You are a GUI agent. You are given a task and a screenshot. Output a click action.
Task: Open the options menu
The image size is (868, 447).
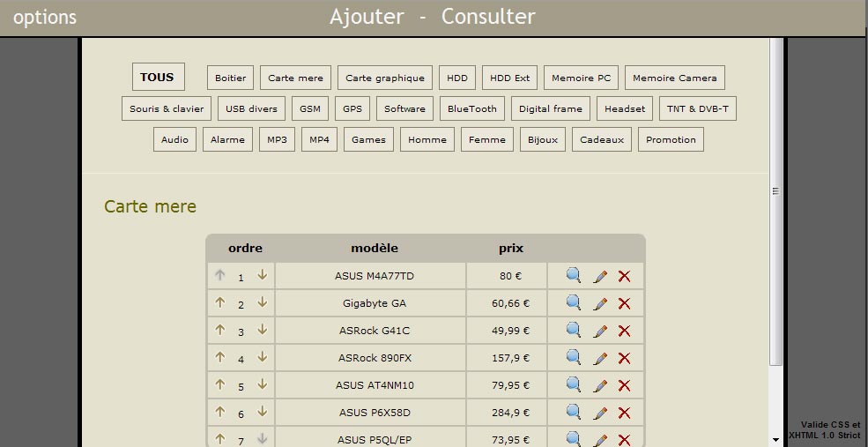(x=45, y=18)
